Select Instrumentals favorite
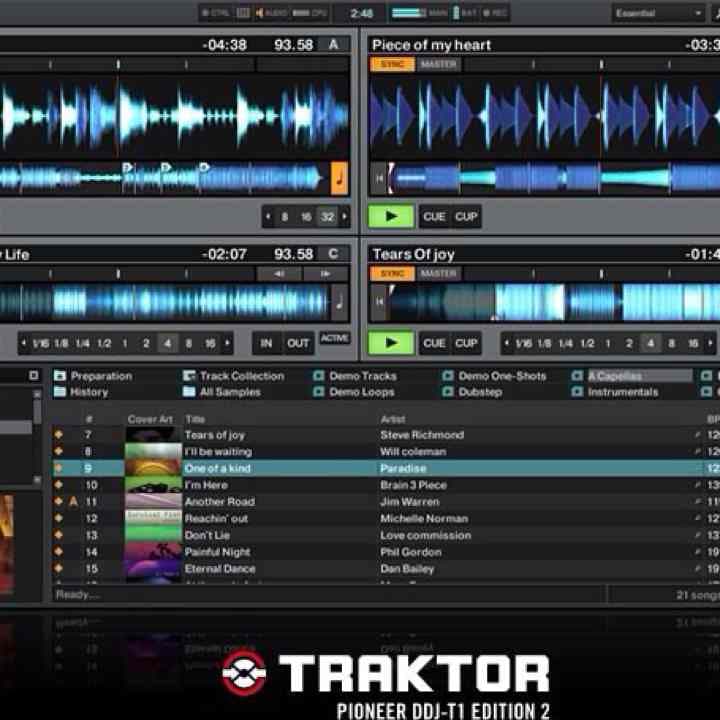The height and width of the screenshot is (720, 720). pyautogui.click(x=623, y=392)
